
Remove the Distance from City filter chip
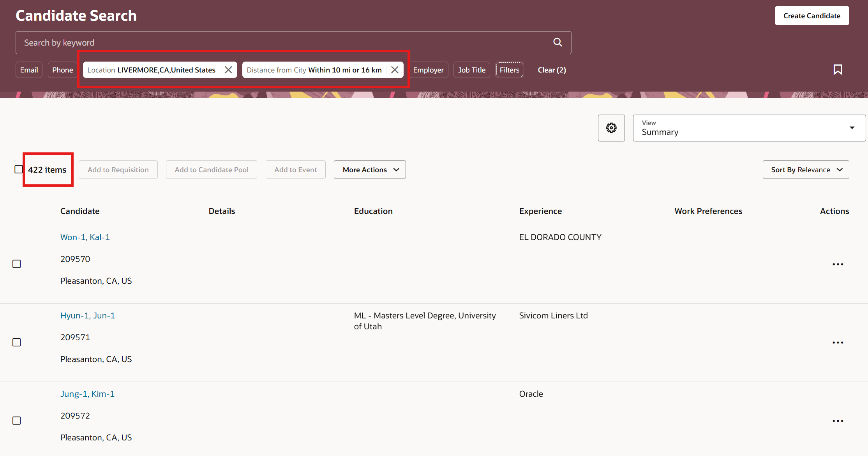click(395, 69)
